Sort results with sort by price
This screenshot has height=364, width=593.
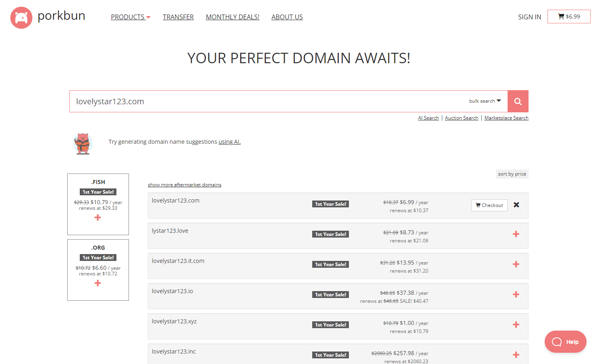(x=512, y=174)
